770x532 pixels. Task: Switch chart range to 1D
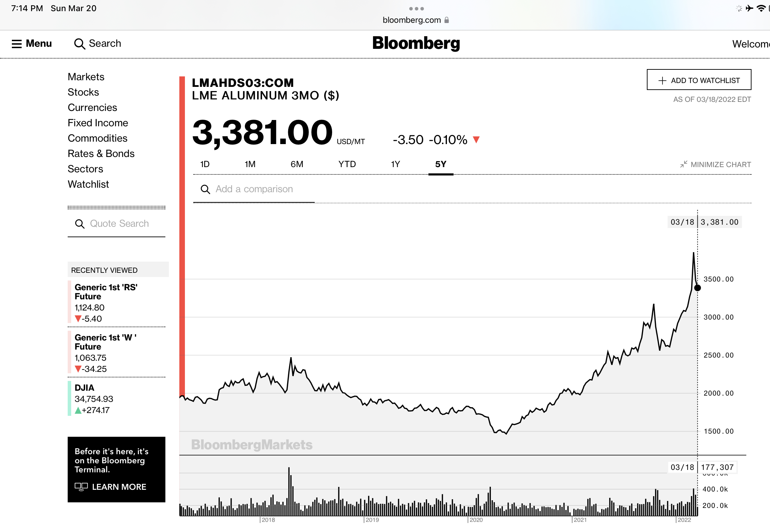[x=205, y=164]
